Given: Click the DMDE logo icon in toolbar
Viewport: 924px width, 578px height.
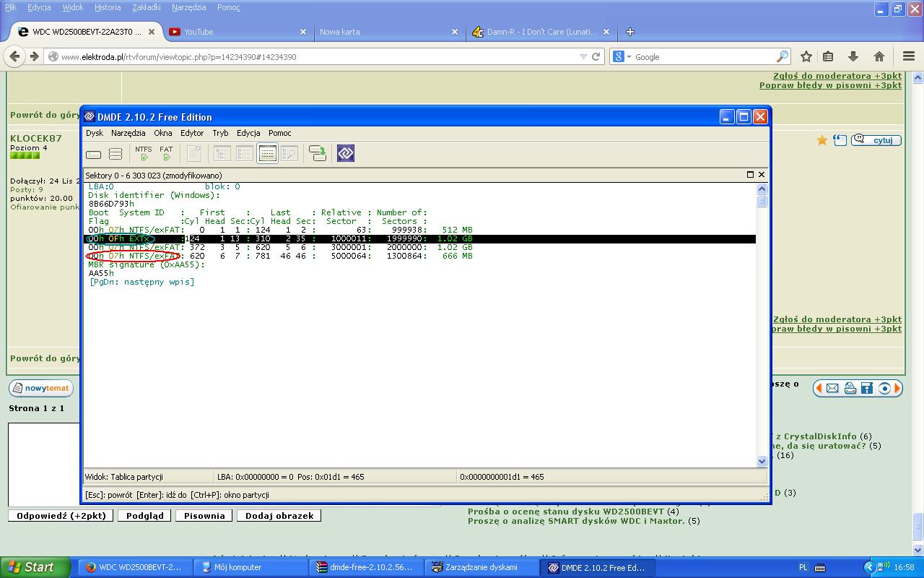Looking at the screenshot, I should 346,153.
